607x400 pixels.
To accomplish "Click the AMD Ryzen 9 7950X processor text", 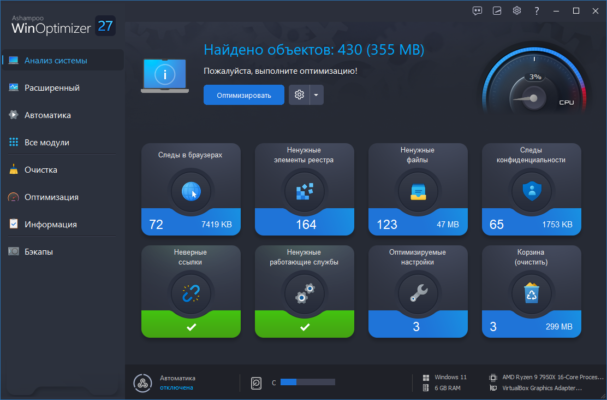I will pyautogui.click(x=553, y=377).
